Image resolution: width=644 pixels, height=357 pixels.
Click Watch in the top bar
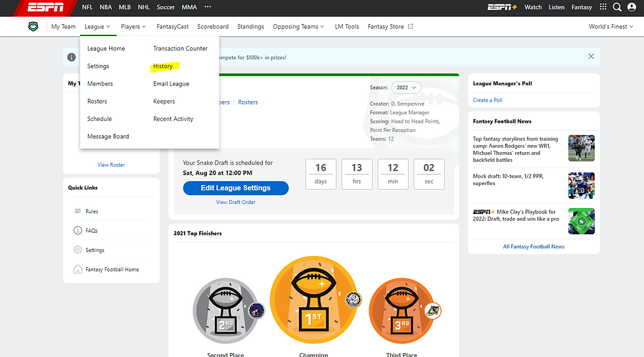tap(533, 7)
